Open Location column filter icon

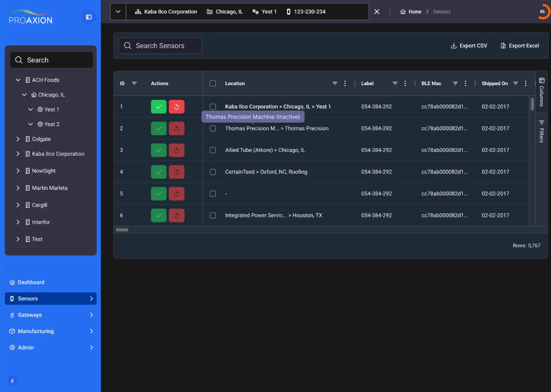335,83
